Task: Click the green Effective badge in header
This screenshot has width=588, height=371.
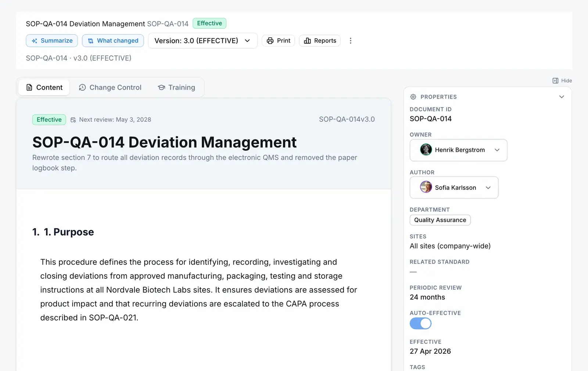Action: (x=209, y=23)
